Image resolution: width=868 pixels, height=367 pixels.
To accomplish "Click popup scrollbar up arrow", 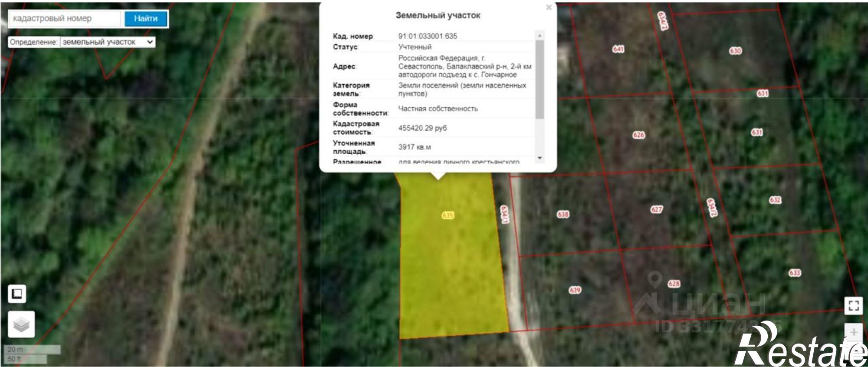I will click(x=540, y=35).
